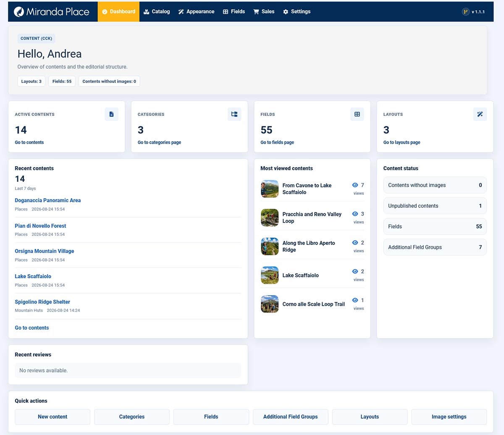The height and width of the screenshot is (435, 504).
Task: Open the Catalog menu
Action: (x=157, y=12)
